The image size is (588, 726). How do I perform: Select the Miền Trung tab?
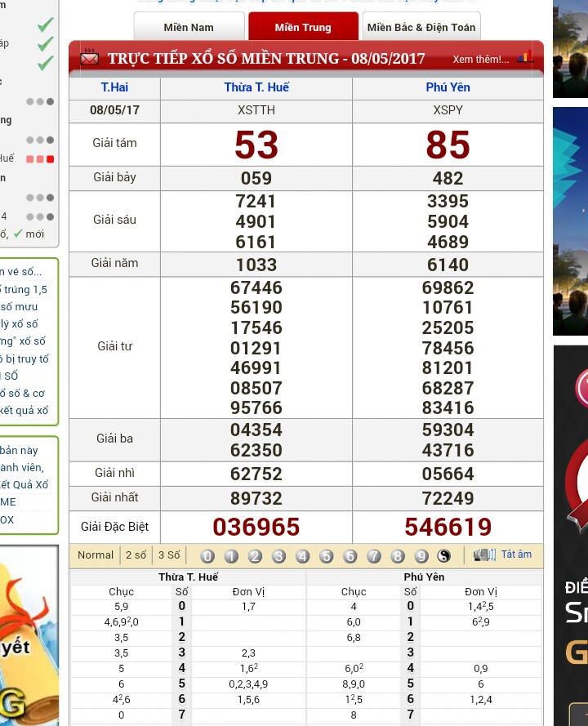(303, 27)
